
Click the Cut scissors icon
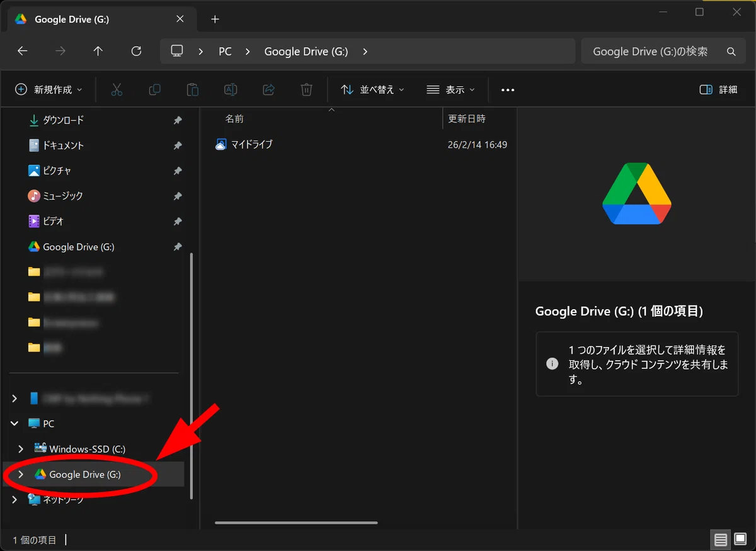[x=117, y=89]
